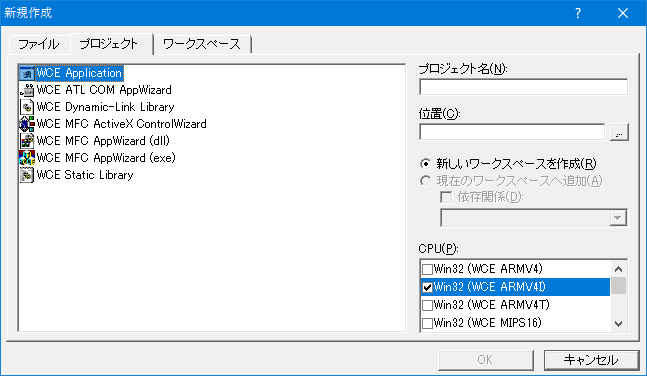Image resolution: width=647 pixels, height=376 pixels.
Task: Click the WCE MFC ActiveX ControlWizard icon
Action: (27, 124)
